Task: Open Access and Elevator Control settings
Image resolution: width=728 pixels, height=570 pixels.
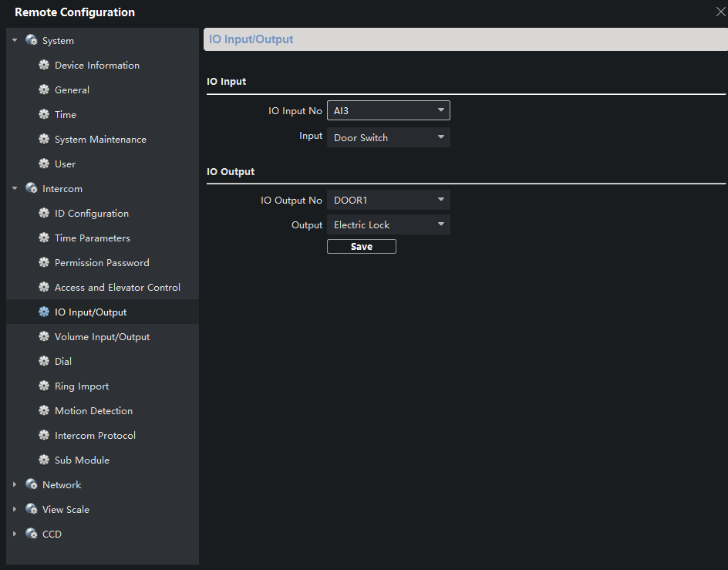Action: point(117,288)
